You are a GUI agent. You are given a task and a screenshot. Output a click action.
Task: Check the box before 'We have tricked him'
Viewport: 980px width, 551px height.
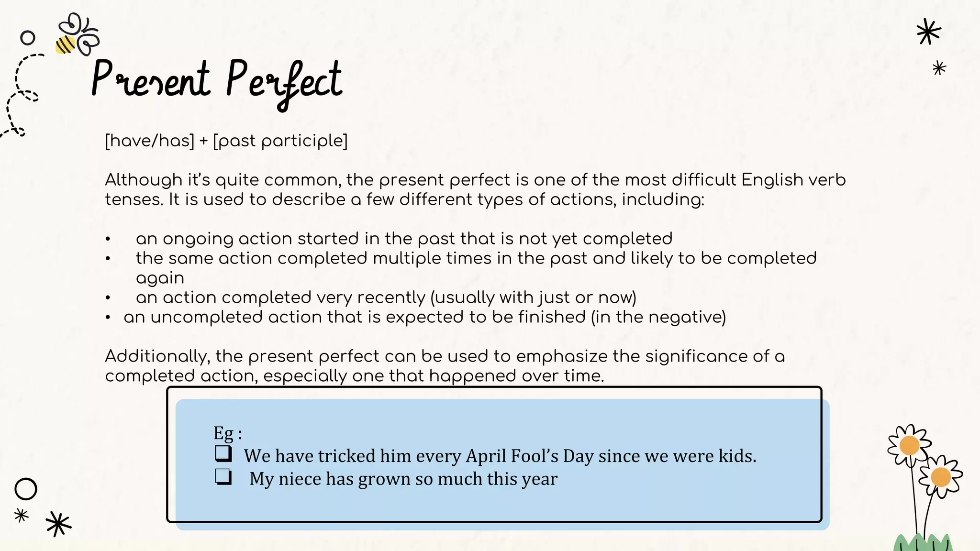point(223,453)
